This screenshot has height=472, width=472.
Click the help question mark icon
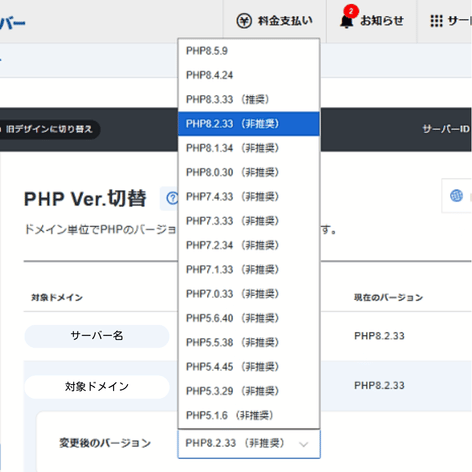pyautogui.click(x=172, y=198)
